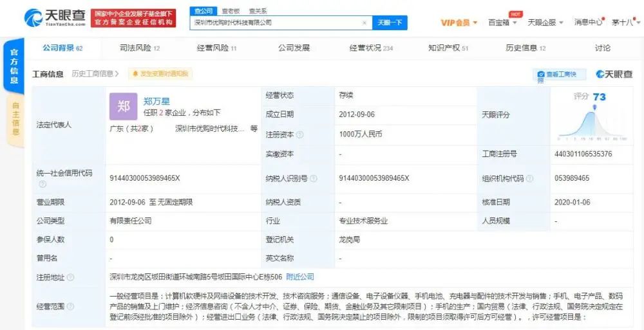The height and width of the screenshot is (330, 644).
Task: Switch to the 讨论 tab
Action: [x=603, y=48]
